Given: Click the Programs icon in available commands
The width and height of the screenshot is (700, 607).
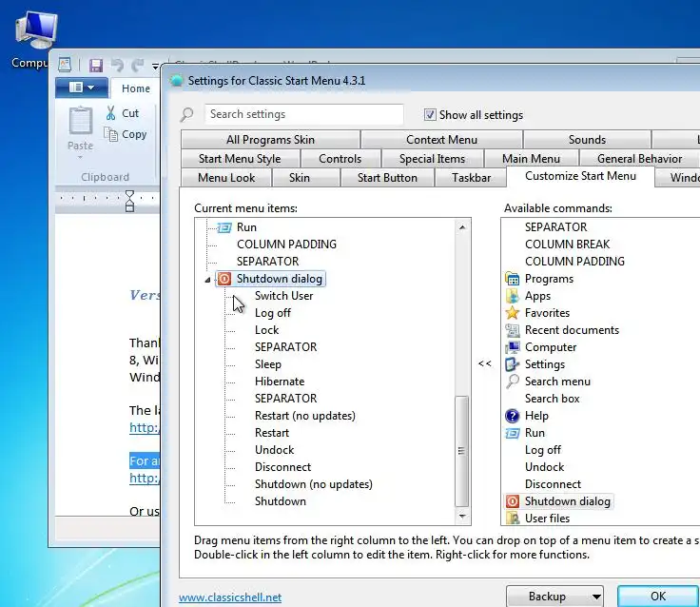Looking at the screenshot, I should (x=512, y=279).
